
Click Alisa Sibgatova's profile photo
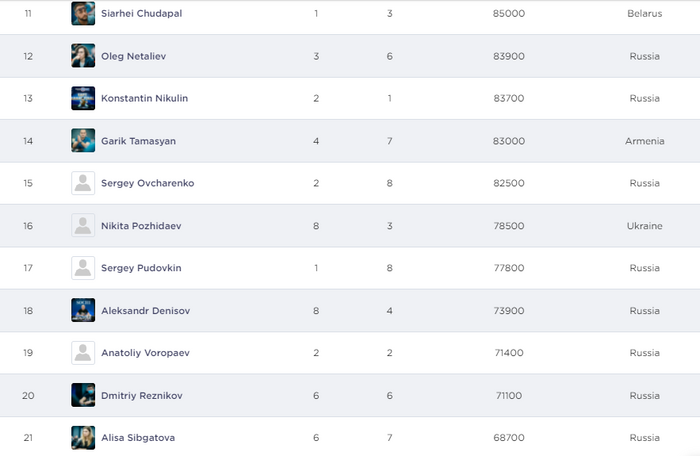83,438
